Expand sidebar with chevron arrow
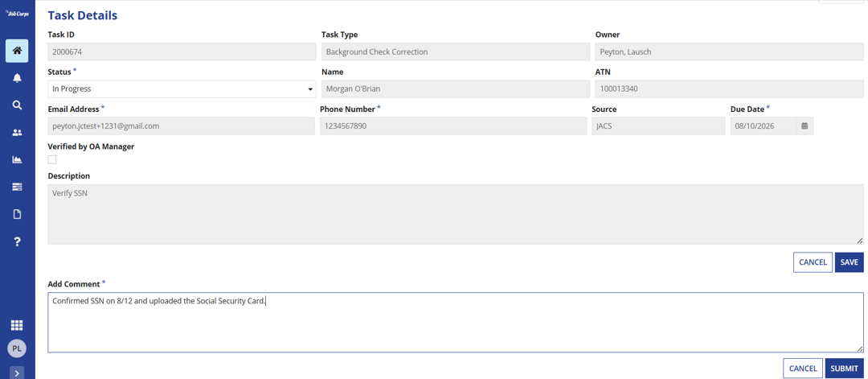 17,373
